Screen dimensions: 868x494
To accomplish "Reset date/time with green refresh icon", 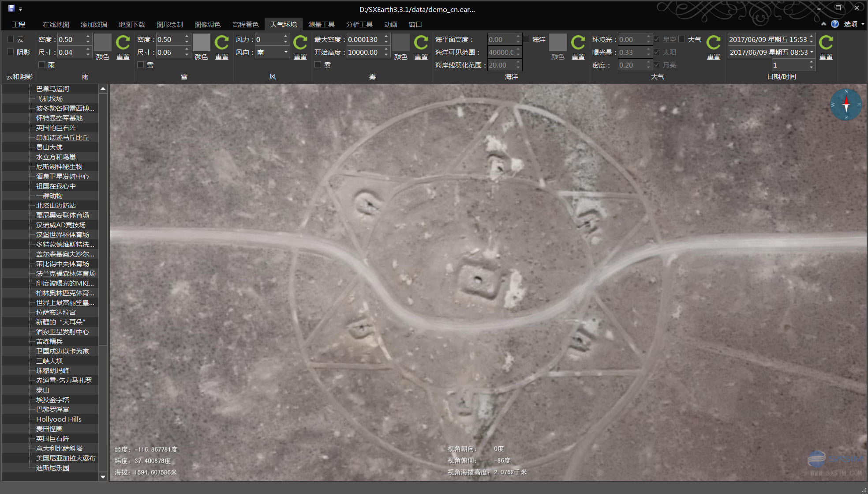I will click(x=826, y=43).
